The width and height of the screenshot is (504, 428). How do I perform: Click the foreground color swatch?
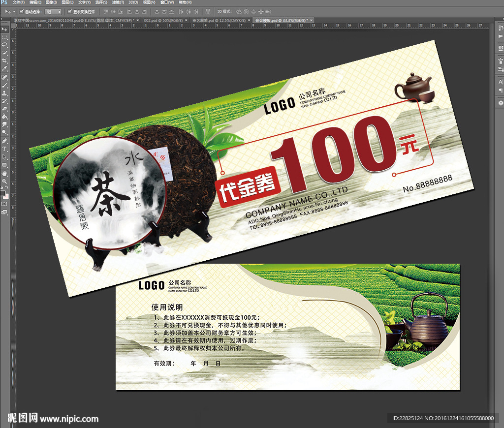3,193
